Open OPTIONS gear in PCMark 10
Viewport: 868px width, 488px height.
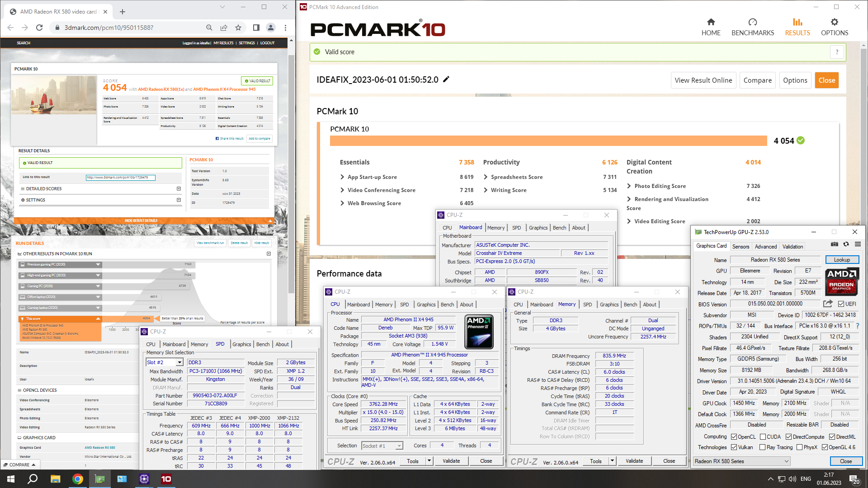click(x=835, y=27)
